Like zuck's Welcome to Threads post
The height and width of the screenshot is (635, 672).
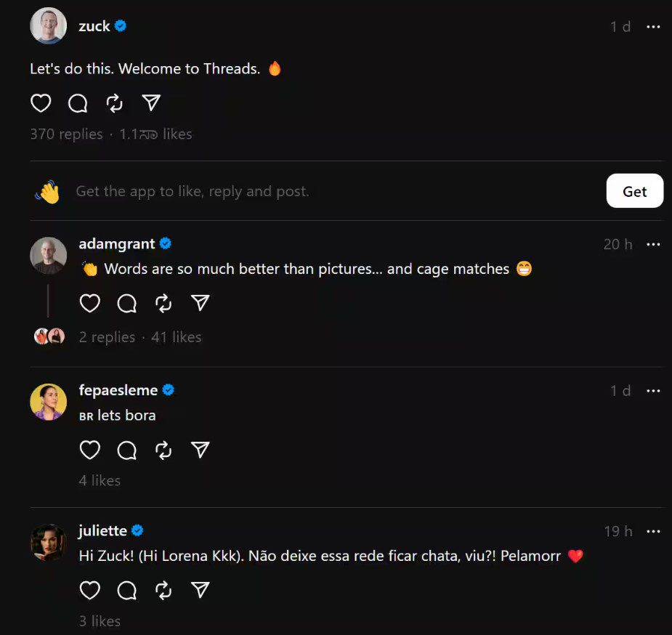(41, 103)
